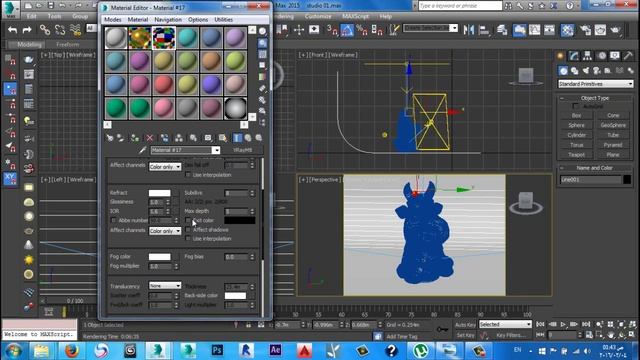Click the Play Animation button
The image size is (640, 360).
(563, 324)
